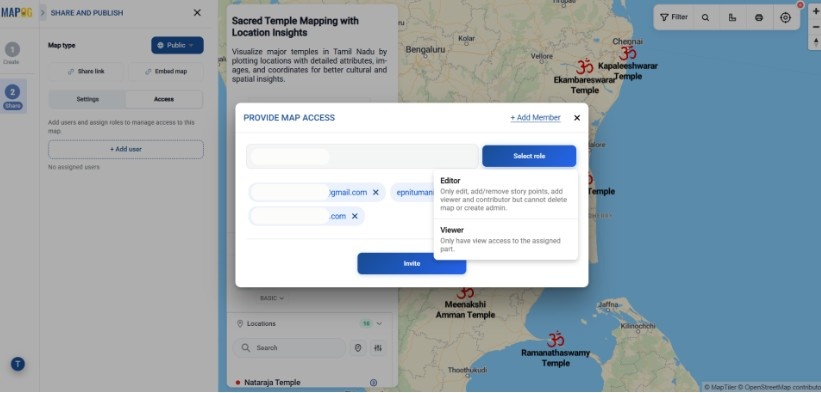Screen dimensions: 821x393
Task: Open the user profile avatar T
Action: (18, 364)
